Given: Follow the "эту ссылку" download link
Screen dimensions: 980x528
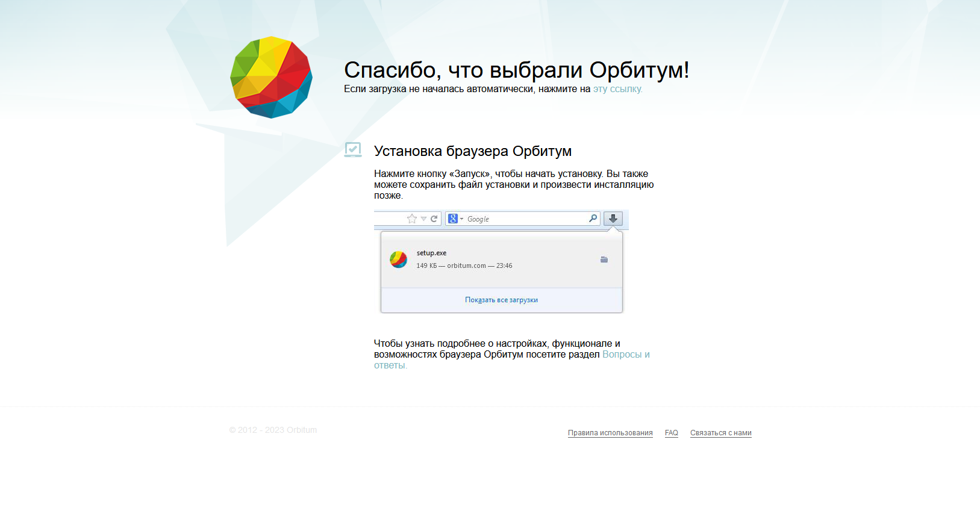Looking at the screenshot, I should point(618,89).
